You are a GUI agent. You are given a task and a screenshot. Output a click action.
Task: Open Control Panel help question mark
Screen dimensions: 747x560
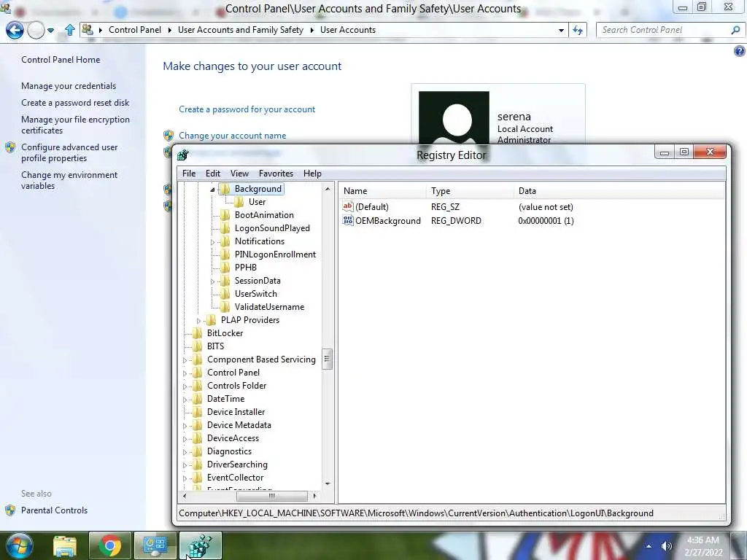[740, 51]
